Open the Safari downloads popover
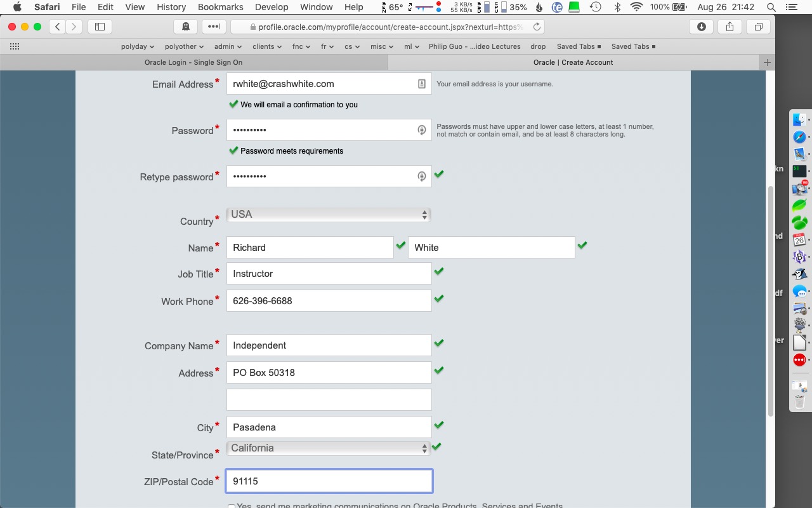812x508 pixels. 702,27
